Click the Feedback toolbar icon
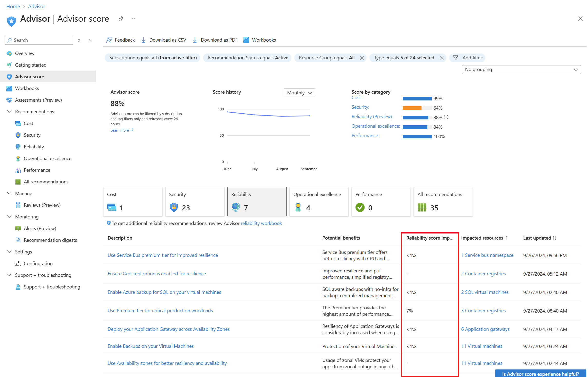 (109, 40)
